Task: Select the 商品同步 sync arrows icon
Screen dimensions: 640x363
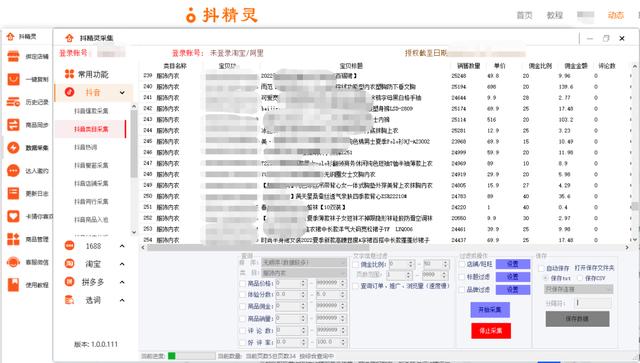Action: [x=13, y=125]
